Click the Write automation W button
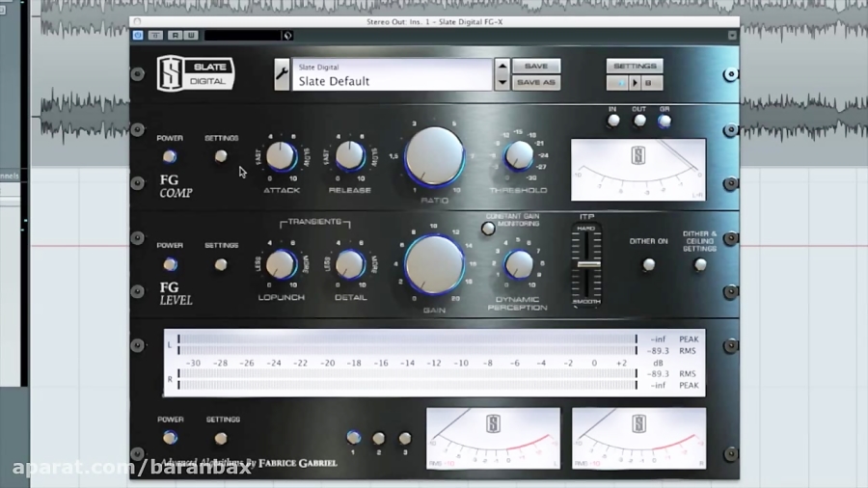The height and width of the screenshot is (488, 868). point(191,36)
